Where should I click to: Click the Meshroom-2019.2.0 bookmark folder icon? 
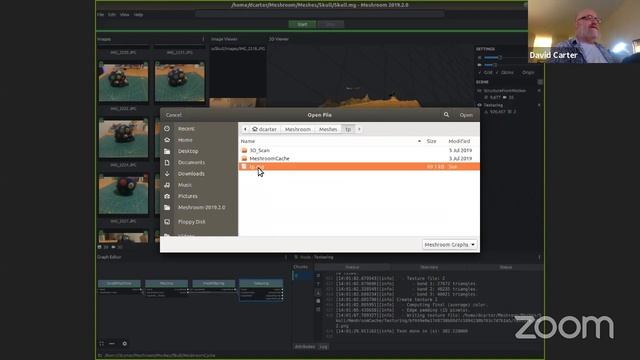(167, 207)
